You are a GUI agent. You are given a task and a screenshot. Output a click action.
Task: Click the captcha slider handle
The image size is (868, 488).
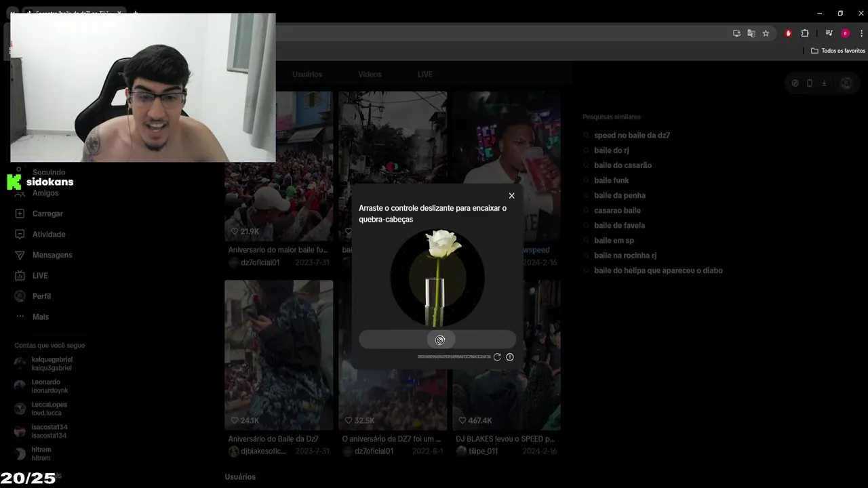pyautogui.click(x=440, y=340)
